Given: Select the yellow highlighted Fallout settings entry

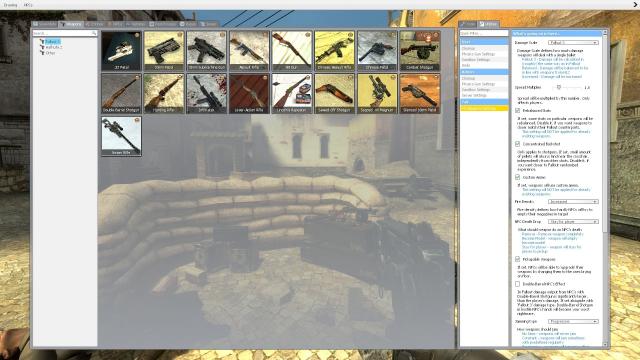Looking at the screenshot, I should coord(484,108).
